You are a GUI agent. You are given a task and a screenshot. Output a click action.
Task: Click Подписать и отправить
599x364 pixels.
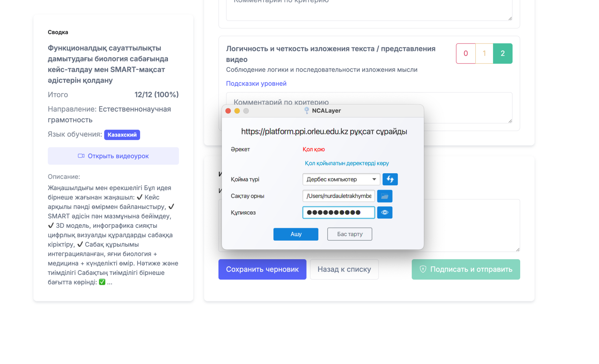click(x=466, y=270)
